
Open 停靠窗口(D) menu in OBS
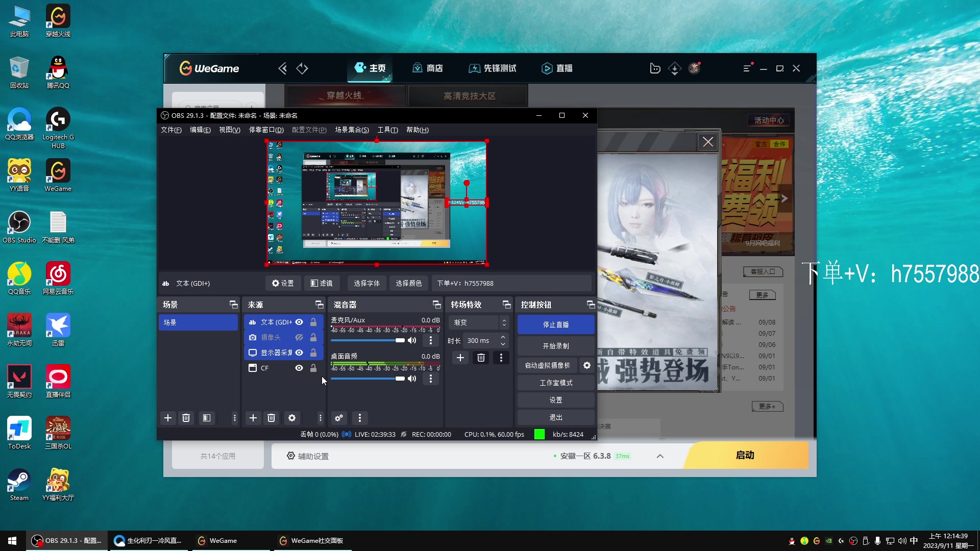[x=266, y=130]
